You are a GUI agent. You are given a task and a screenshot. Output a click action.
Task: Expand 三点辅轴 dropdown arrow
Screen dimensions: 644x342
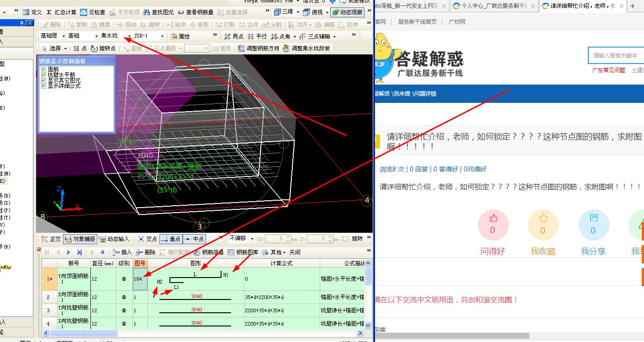334,36
